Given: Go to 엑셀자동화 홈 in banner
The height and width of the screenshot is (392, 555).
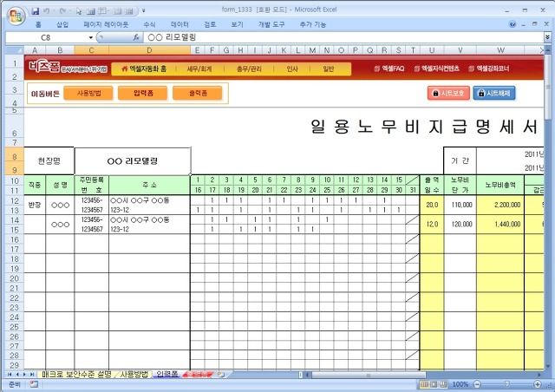Looking at the screenshot, I should [144, 69].
